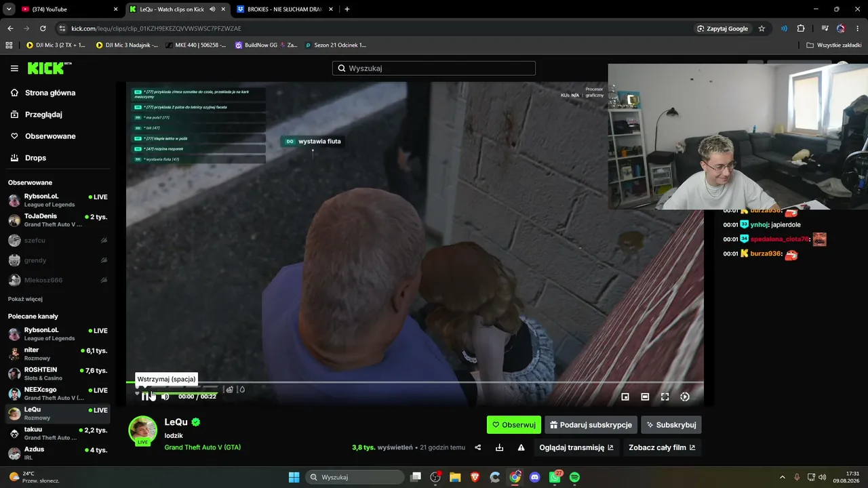The width and height of the screenshot is (868, 488).
Task: Open the Oglądaj transmisję link
Action: pos(576,447)
